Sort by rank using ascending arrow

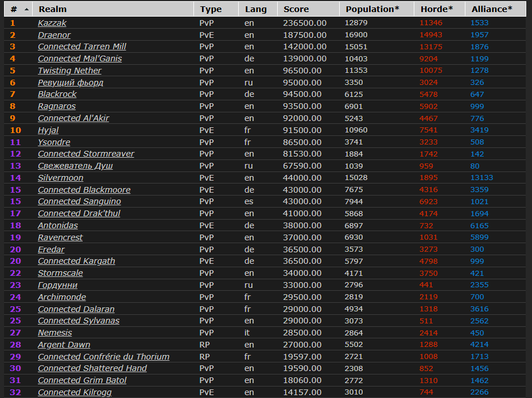coord(26,10)
